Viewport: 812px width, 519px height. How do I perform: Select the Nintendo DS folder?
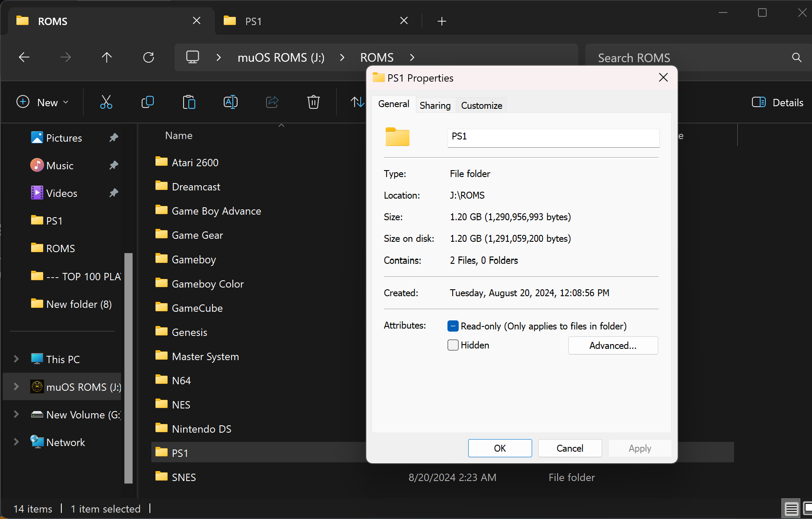click(193, 429)
